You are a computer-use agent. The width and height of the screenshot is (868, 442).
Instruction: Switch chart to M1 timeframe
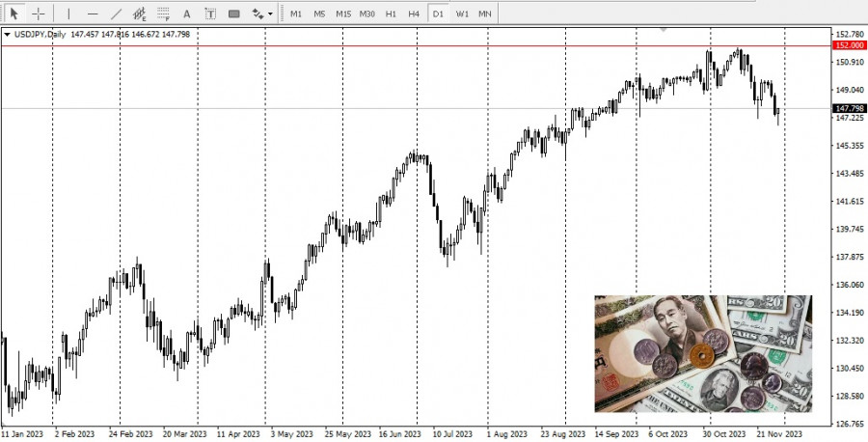(x=296, y=14)
